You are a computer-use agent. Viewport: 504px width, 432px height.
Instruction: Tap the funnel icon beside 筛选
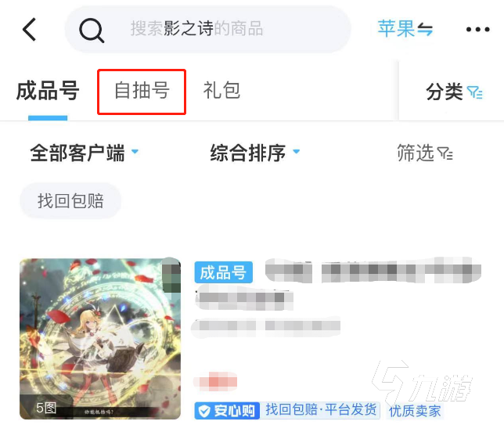click(445, 153)
